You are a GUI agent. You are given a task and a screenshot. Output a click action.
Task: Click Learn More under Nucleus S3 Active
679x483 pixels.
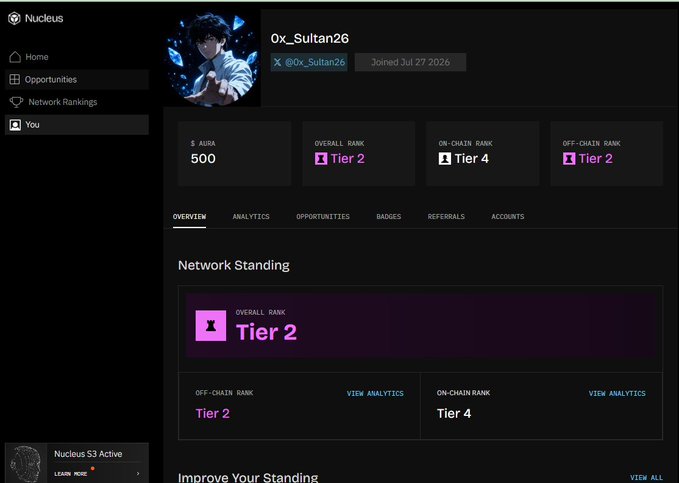(71, 474)
